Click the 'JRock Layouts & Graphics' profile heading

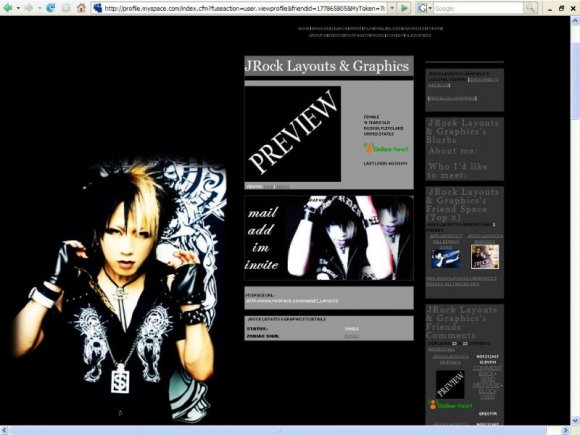(327, 66)
